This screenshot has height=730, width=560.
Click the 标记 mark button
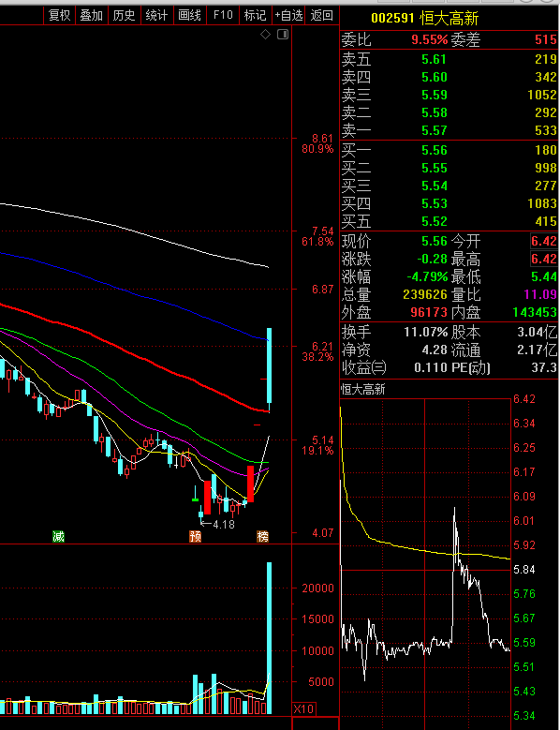pyautogui.click(x=256, y=15)
